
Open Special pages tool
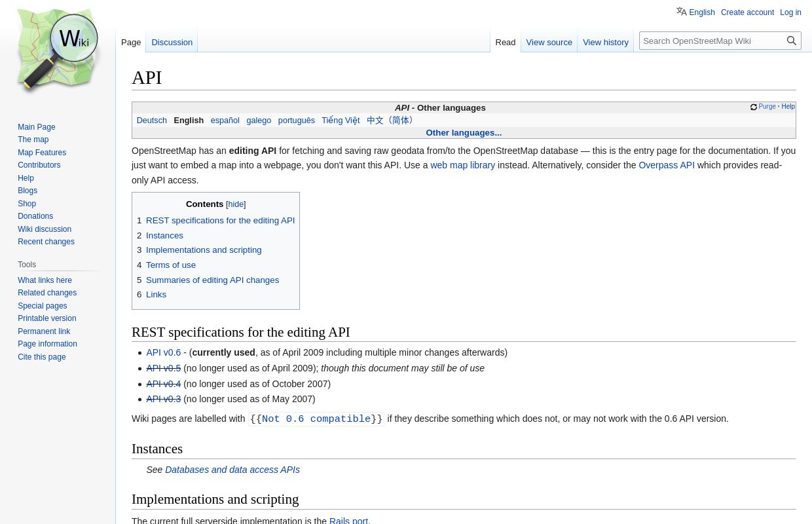point(43,306)
